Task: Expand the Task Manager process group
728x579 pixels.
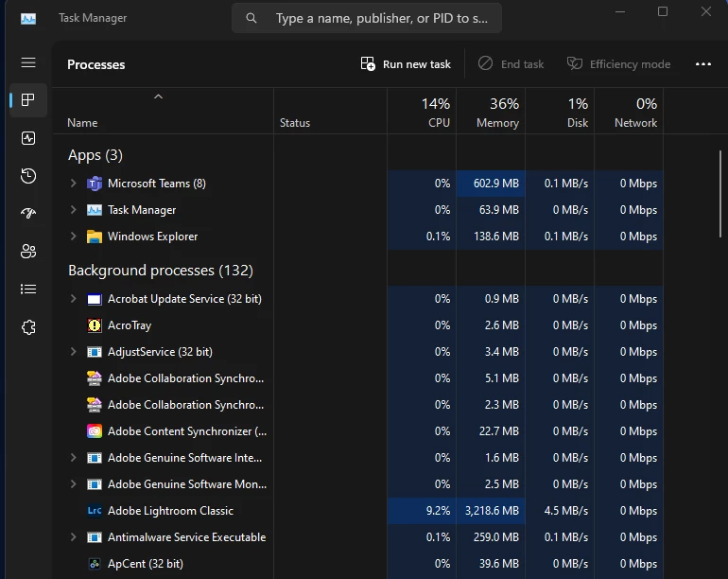Action: tap(73, 210)
